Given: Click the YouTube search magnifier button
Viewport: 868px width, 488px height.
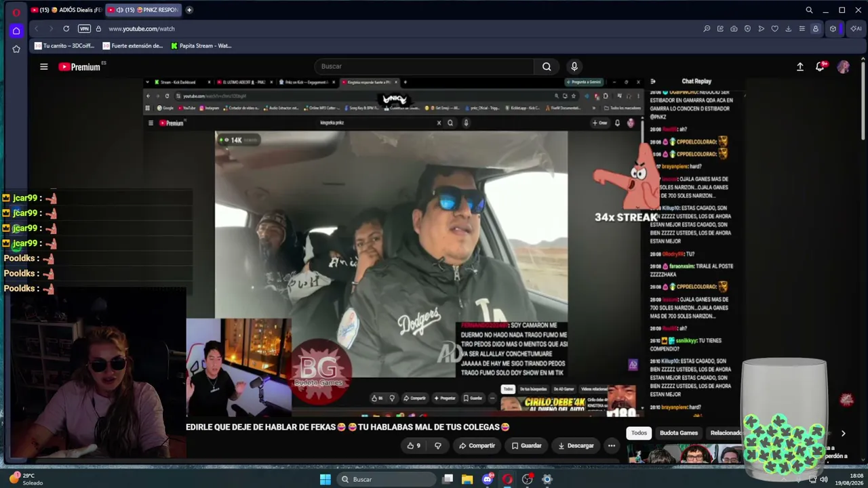Looking at the screenshot, I should [547, 66].
